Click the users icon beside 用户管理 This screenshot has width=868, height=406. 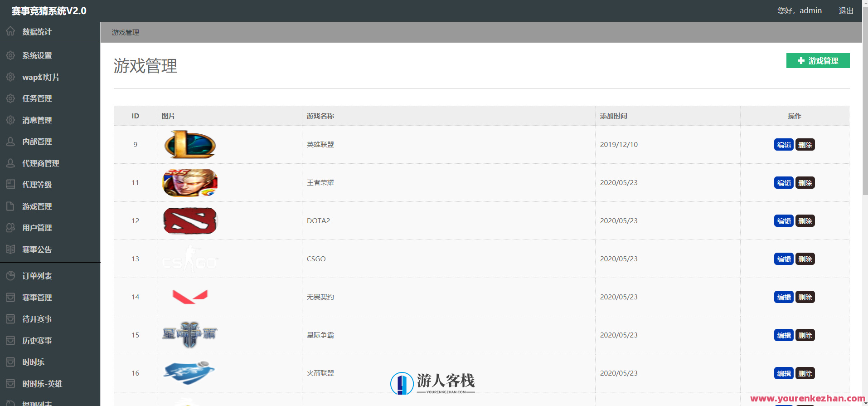(x=10, y=228)
